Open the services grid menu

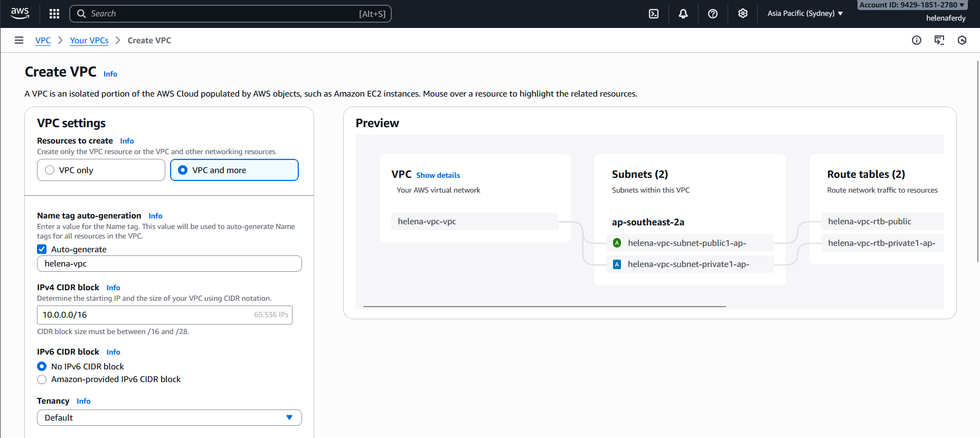pyautogui.click(x=54, y=14)
